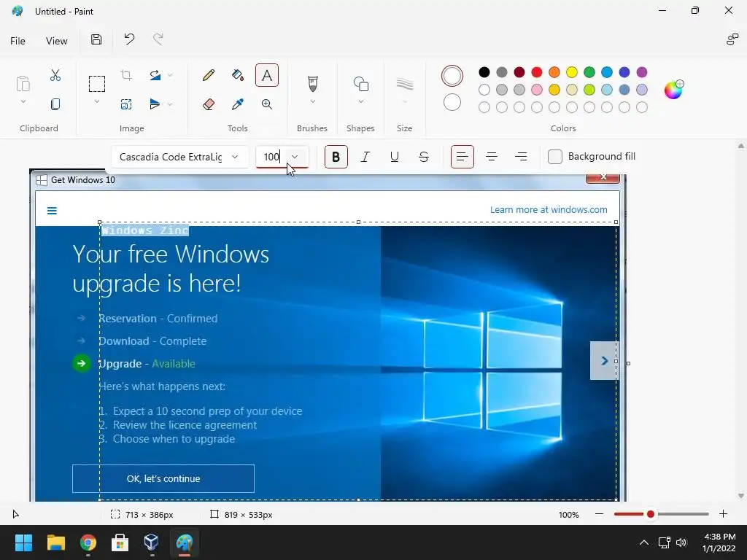Open the Windows Start menu
747x560 pixels.
tap(23, 542)
